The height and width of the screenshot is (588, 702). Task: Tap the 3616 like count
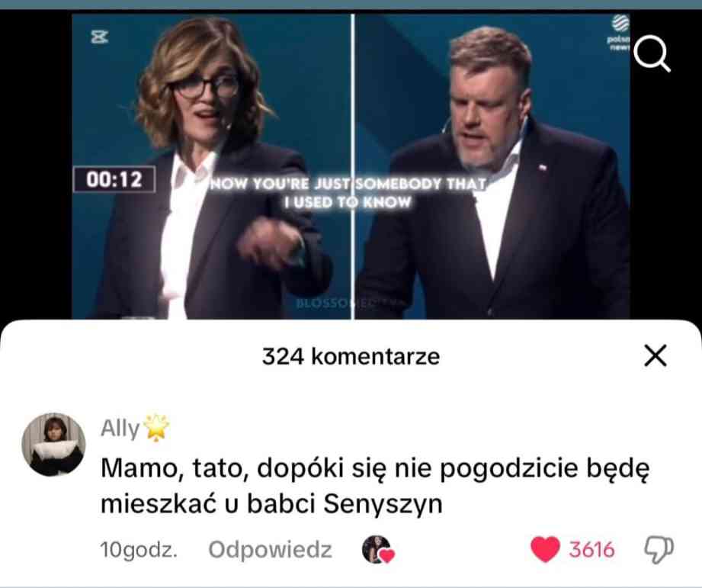click(x=592, y=550)
